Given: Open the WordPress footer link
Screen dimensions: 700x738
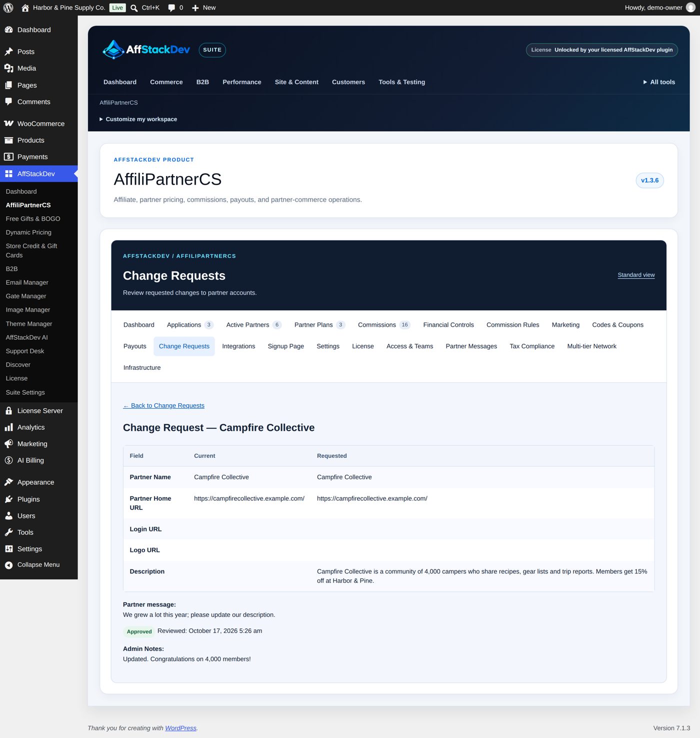Looking at the screenshot, I should coord(180,728).
